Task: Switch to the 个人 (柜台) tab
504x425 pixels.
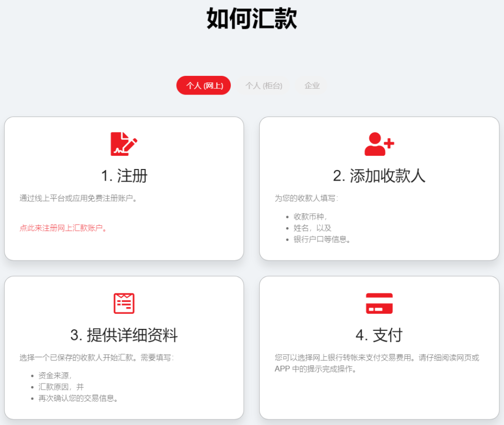Action: click(x=264, y=86)
